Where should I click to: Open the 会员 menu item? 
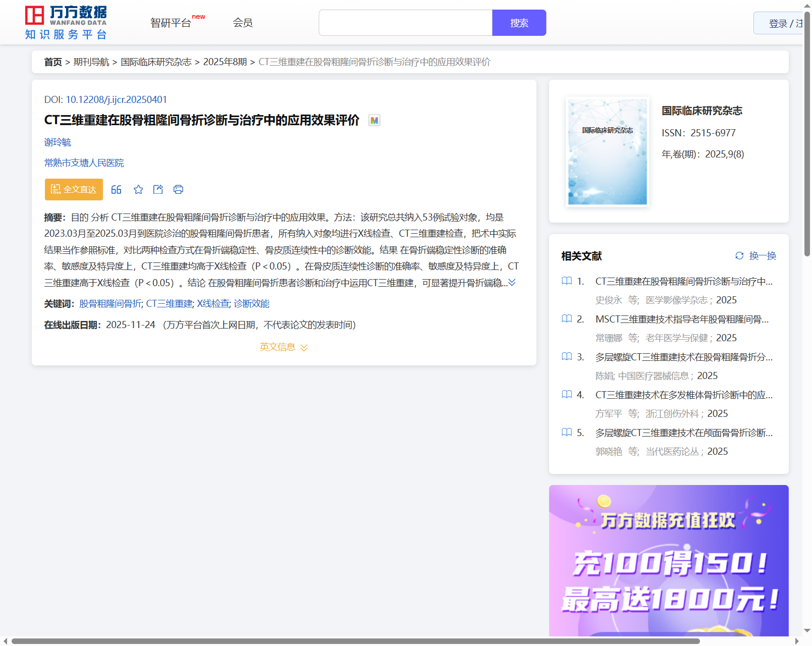[x=243, y=23]
